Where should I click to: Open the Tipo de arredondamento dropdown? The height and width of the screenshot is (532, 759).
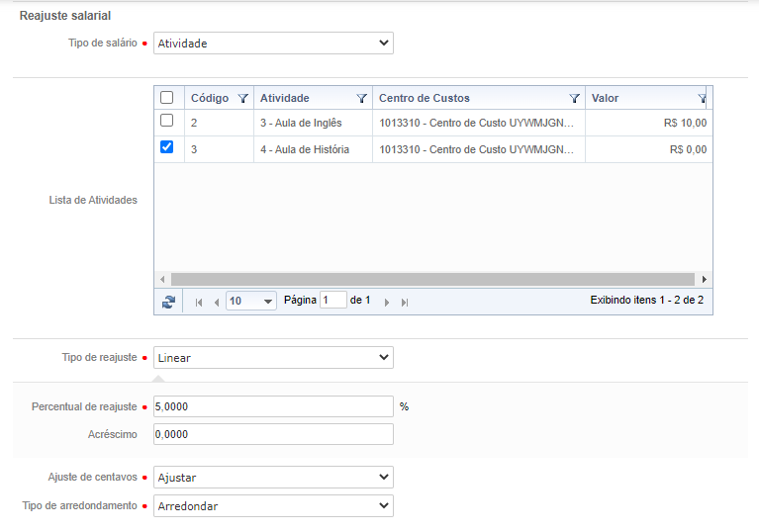click(x=273, y=506)
